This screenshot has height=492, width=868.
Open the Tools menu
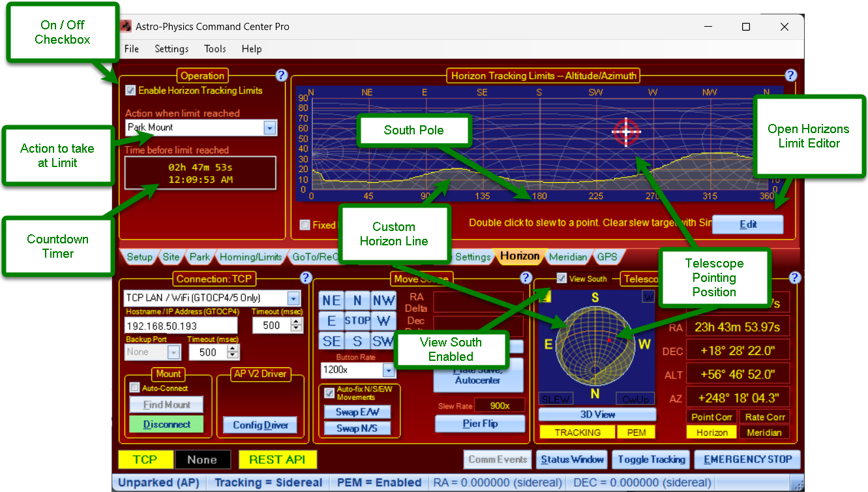point(215,49)
